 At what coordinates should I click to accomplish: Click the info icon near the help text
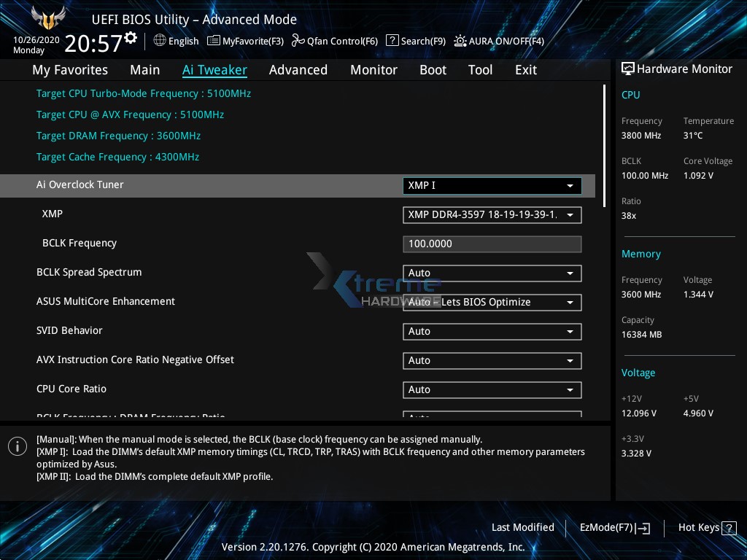tap(18, 446)
